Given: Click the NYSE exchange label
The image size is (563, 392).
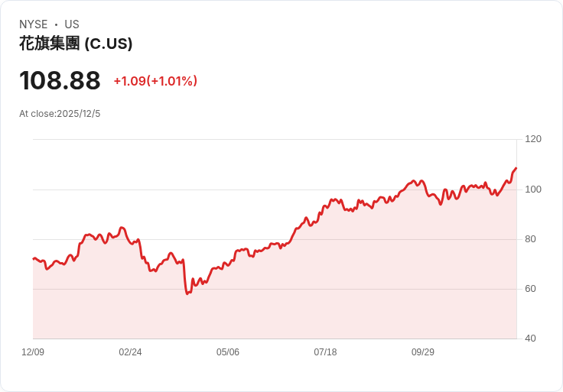Looking at the screenshot, I should 33,24.
